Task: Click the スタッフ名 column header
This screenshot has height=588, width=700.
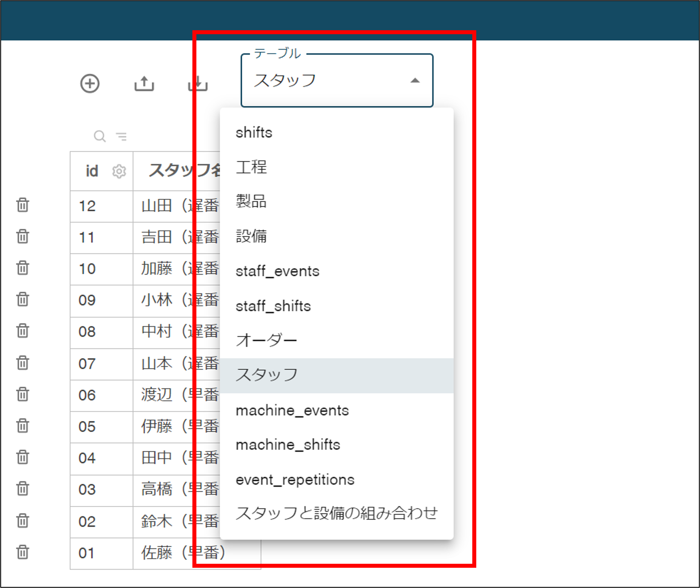Action: (177, 171)
